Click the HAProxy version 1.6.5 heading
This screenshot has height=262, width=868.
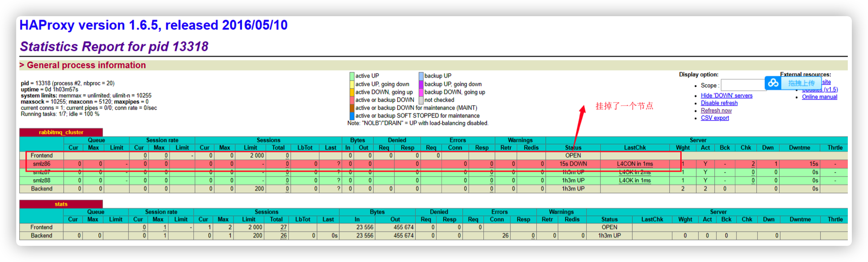click(153, 25)
